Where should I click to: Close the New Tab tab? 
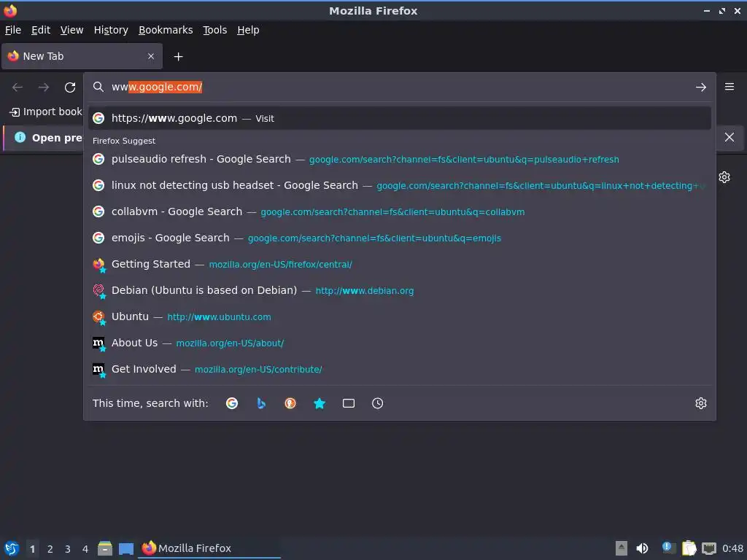click(151, 56)
